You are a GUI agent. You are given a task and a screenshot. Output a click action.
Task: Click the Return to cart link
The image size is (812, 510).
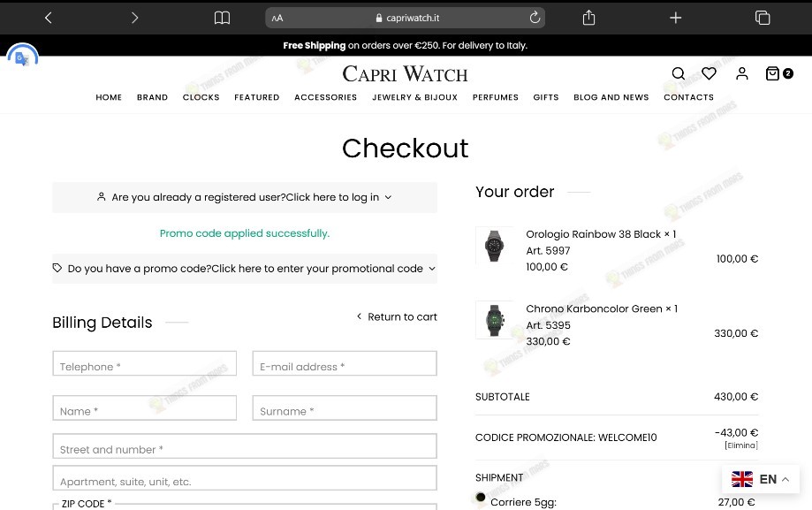point(397,316)
